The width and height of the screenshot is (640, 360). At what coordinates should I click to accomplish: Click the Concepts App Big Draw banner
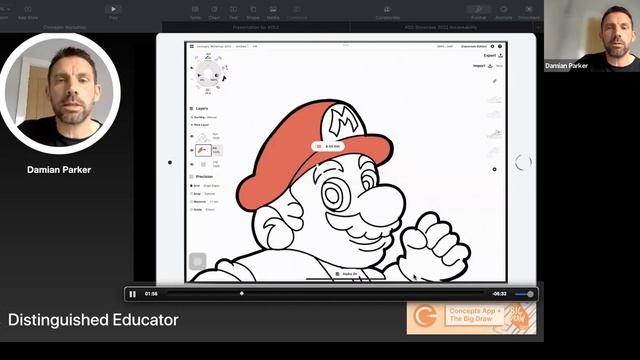[x=471, y=318]
